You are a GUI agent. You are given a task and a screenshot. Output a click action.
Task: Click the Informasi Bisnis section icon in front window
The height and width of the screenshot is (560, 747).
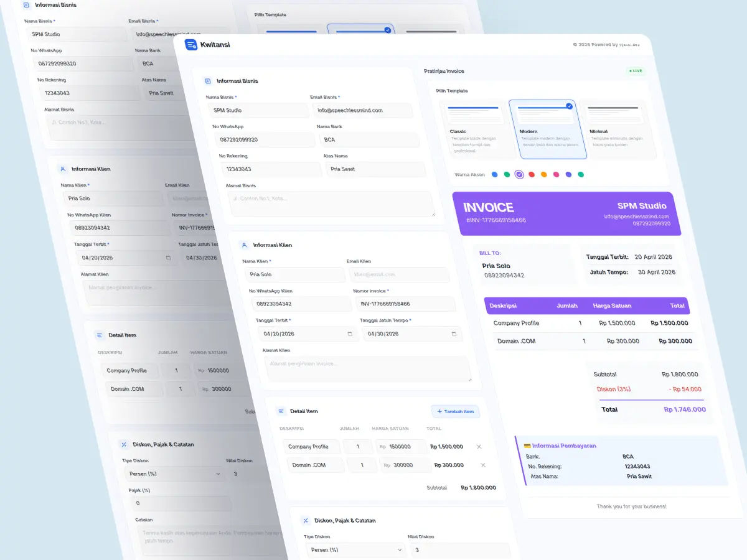[x=207, y=81]
